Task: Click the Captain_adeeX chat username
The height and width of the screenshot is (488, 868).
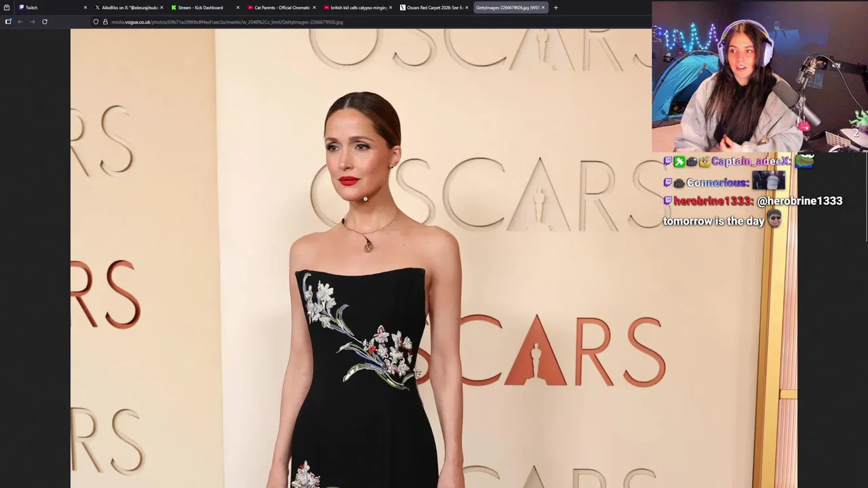Action: point(751,162)
